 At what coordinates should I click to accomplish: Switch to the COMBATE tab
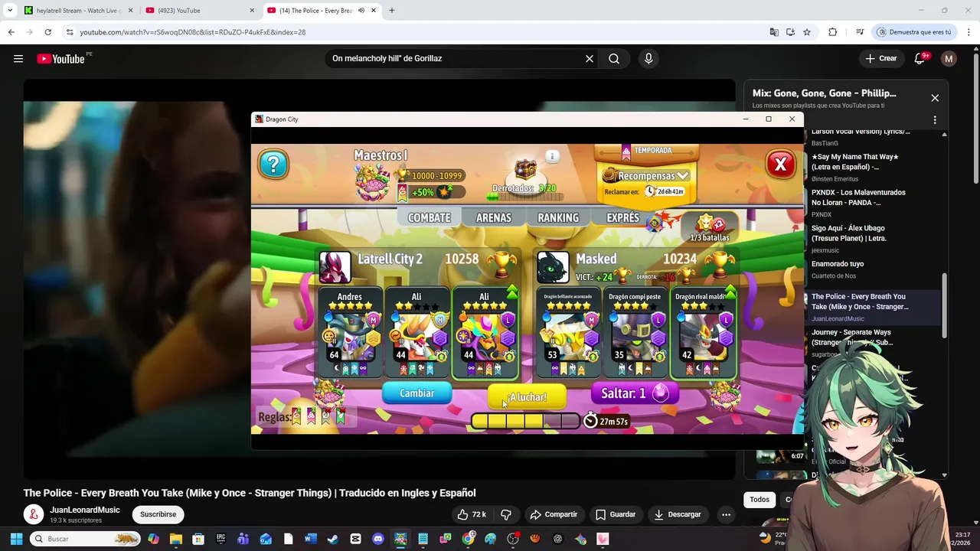[x=429, y=218]
